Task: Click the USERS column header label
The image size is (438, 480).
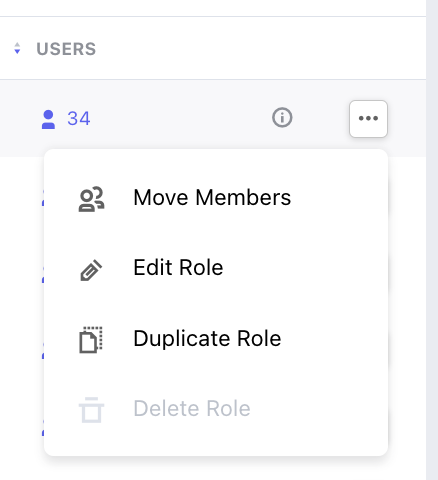Action: tap(66, 49)
